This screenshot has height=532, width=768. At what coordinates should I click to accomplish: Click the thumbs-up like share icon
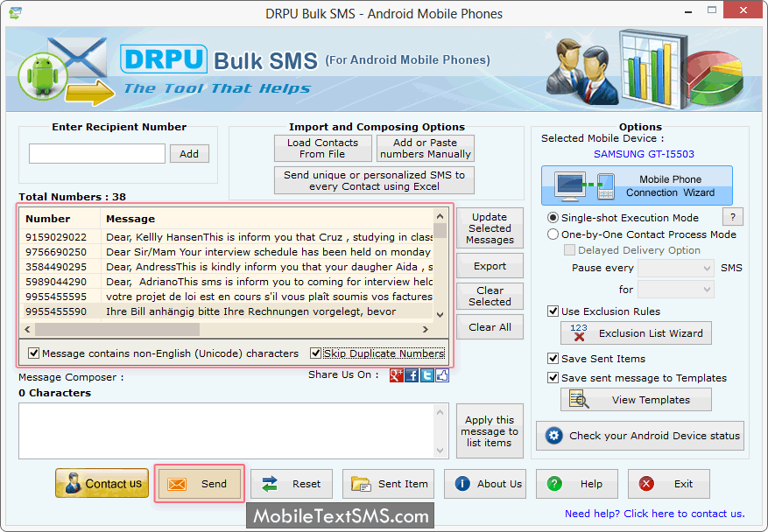[441, 375]
